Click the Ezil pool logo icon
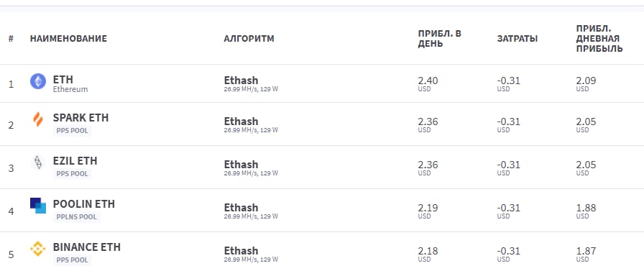The height and width of the screenshot is (266, 644). pyautogui.click(x=38, y=162)
